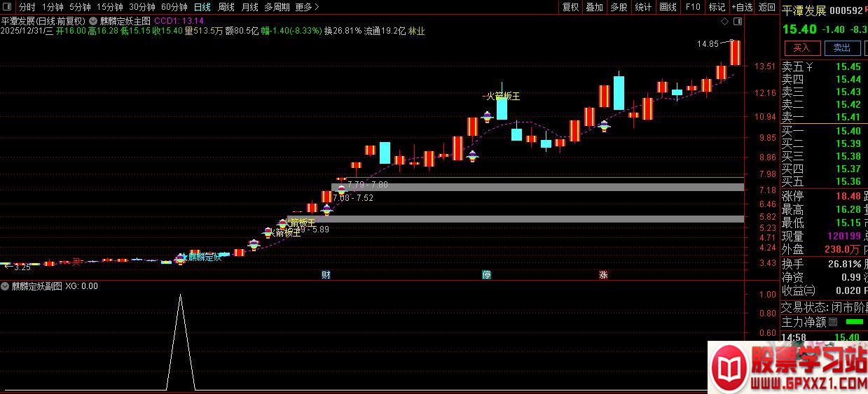Open F10 company information
The width and height of the screenshot is (868, 394).
point(692,7)
